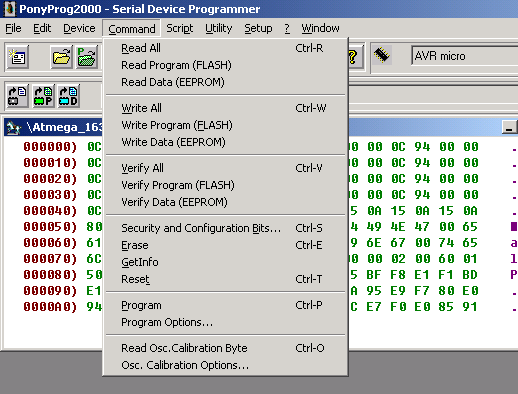This screenshot has width=518, height=394.
Task: Click the pony icon in the Atmega_163 window title
Action: [13, 127]
